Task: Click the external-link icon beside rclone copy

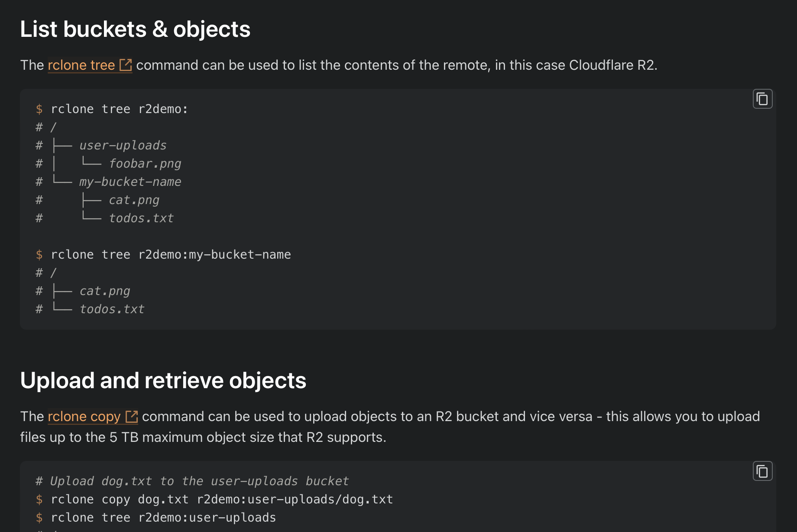Action: pyautogui.click(x=131, y=416)
